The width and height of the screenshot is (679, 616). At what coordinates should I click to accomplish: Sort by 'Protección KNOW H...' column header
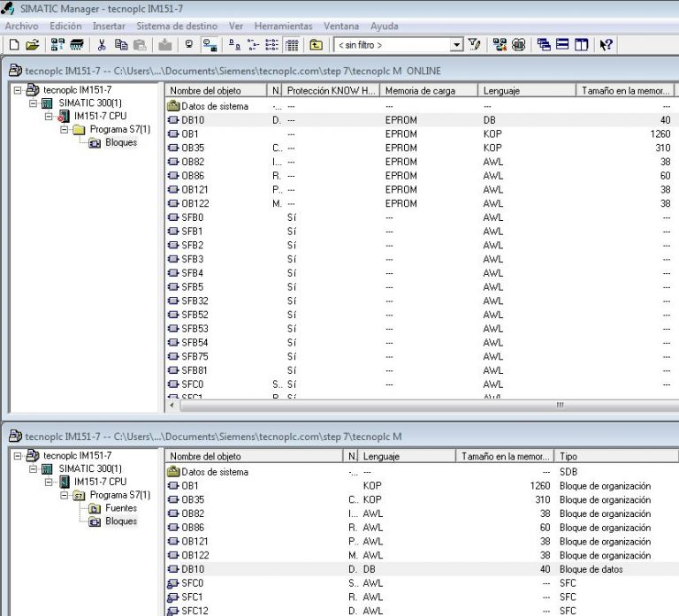tap(331, 90)
